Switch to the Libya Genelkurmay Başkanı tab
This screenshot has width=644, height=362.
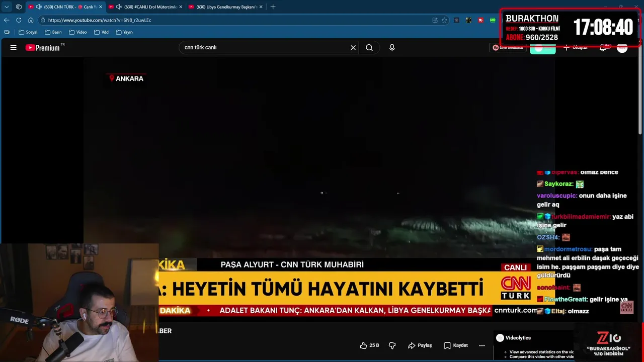226,7
